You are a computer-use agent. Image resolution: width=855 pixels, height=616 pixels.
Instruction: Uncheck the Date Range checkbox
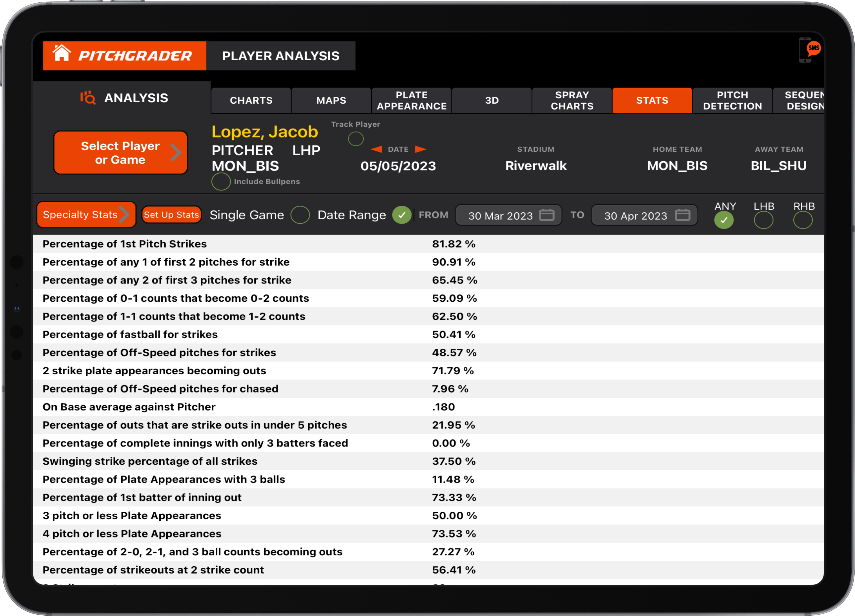402,215
